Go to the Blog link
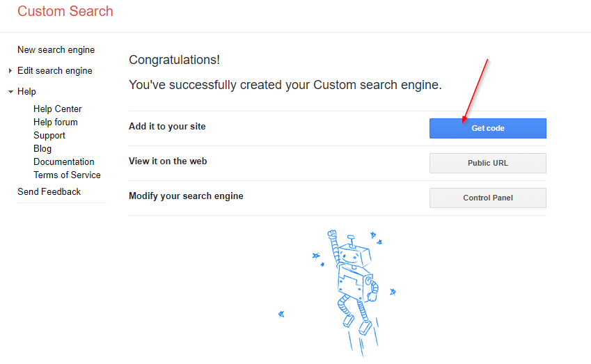The width and height of the screenshot is (591, 364). point(42,148)
